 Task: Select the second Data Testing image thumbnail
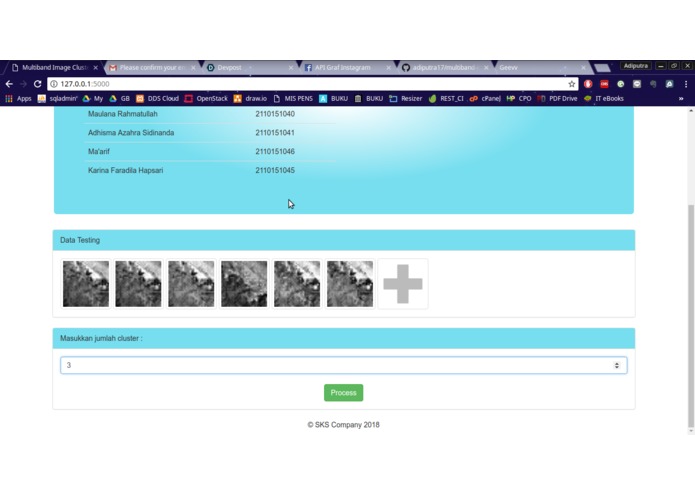click(138, 284)
